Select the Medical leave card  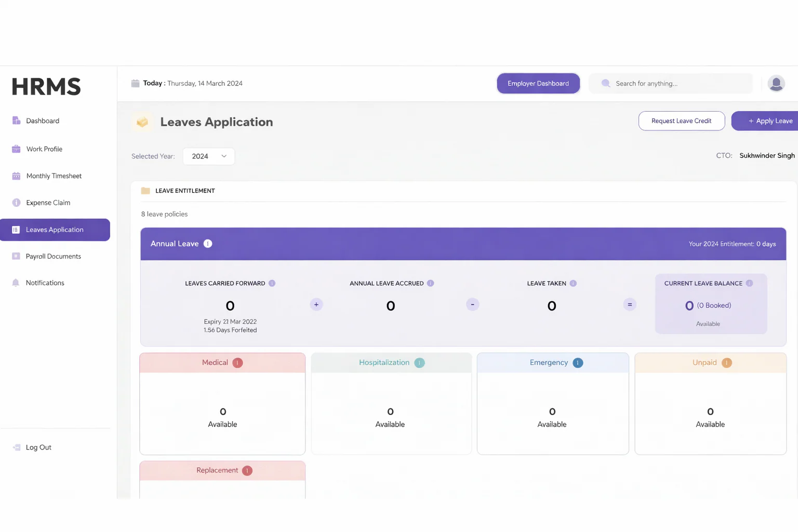222,404
